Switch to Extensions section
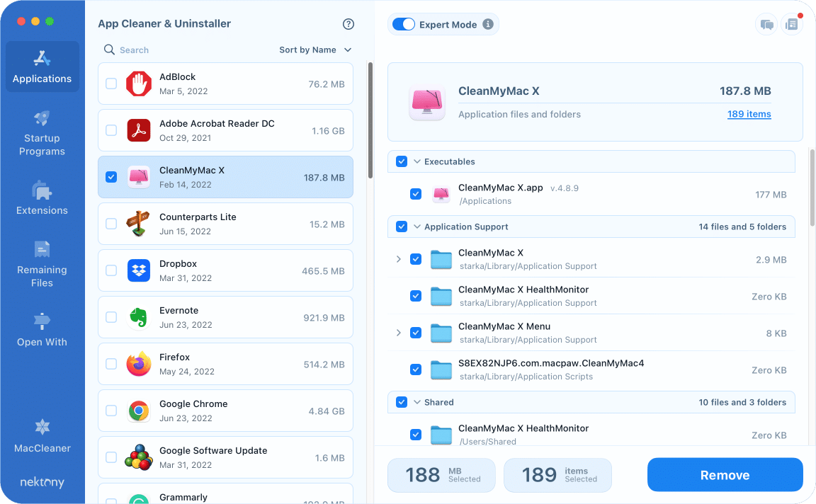This screenshot has width=816, height=504. [x=42, y=198]
